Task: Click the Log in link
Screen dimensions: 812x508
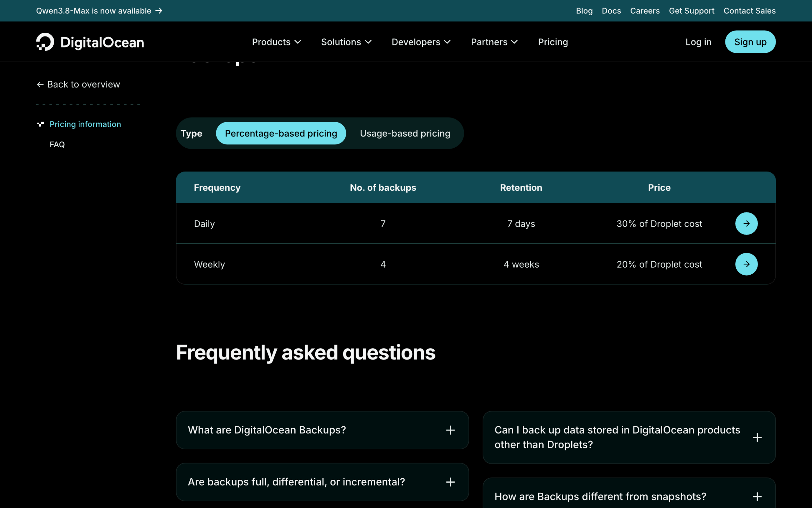Action: (698, 42)
